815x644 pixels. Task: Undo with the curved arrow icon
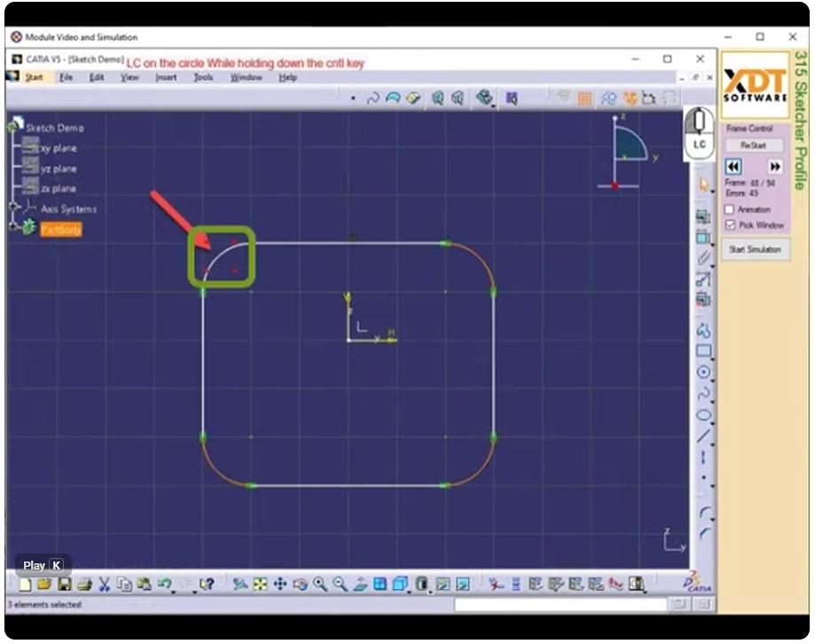[x=164, y=585]
